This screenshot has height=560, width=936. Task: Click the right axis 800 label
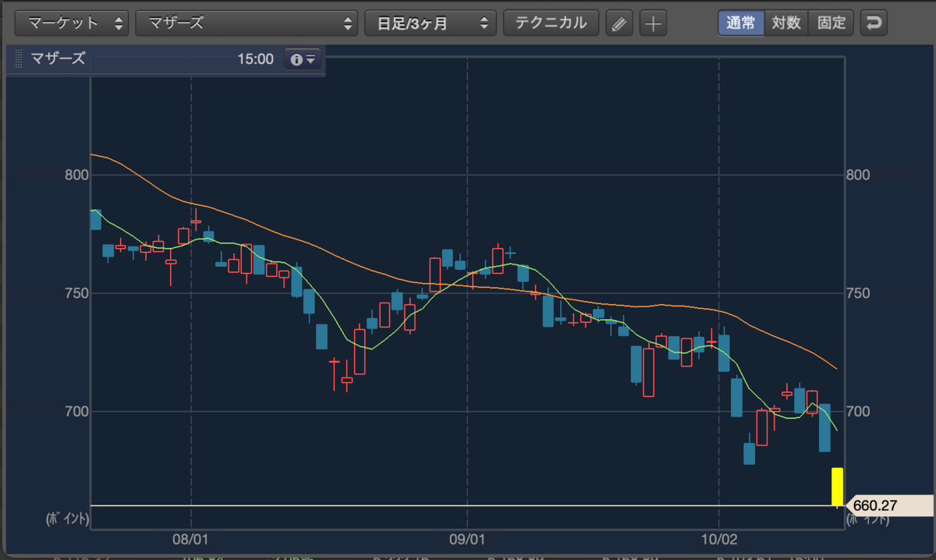[x=857, y=175]
